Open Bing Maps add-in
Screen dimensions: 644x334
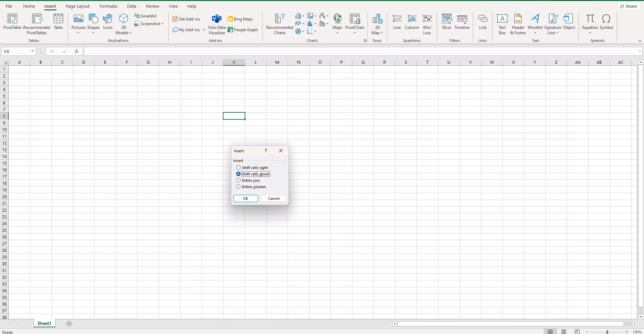point(240,19)
